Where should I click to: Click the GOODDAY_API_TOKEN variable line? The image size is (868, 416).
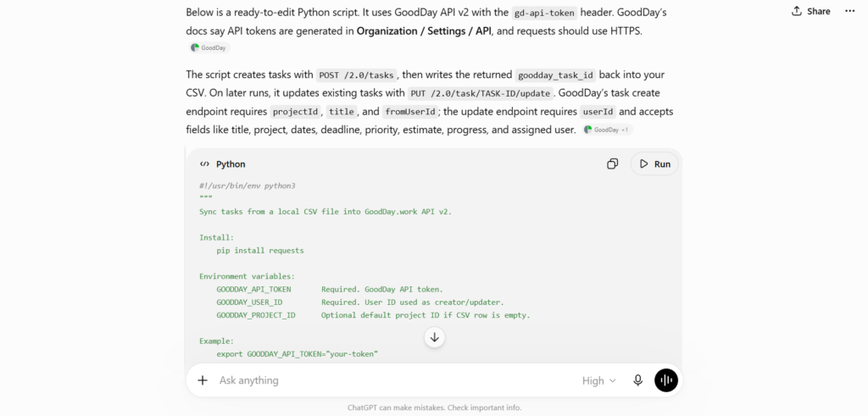pos(330,289)
